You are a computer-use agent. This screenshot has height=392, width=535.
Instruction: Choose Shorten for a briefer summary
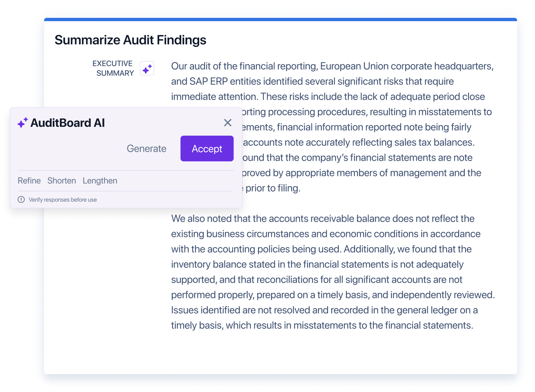point(61,181)
